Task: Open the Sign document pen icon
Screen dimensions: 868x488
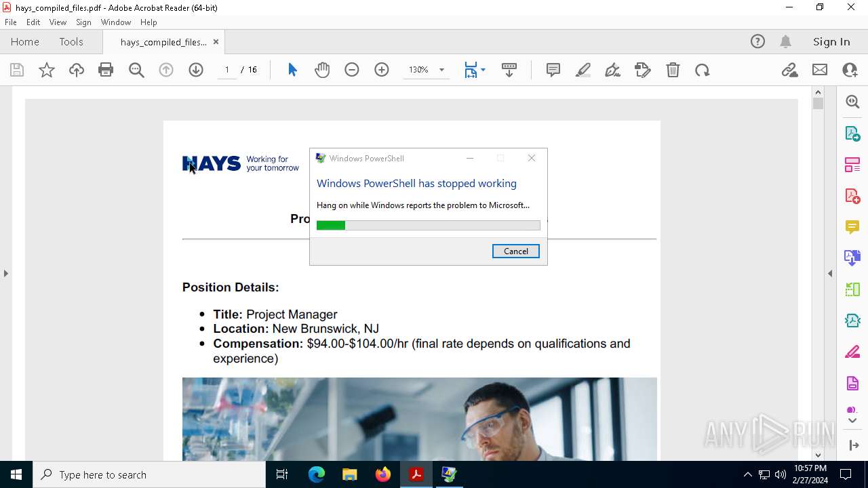Action: click(x=613, y=70)
